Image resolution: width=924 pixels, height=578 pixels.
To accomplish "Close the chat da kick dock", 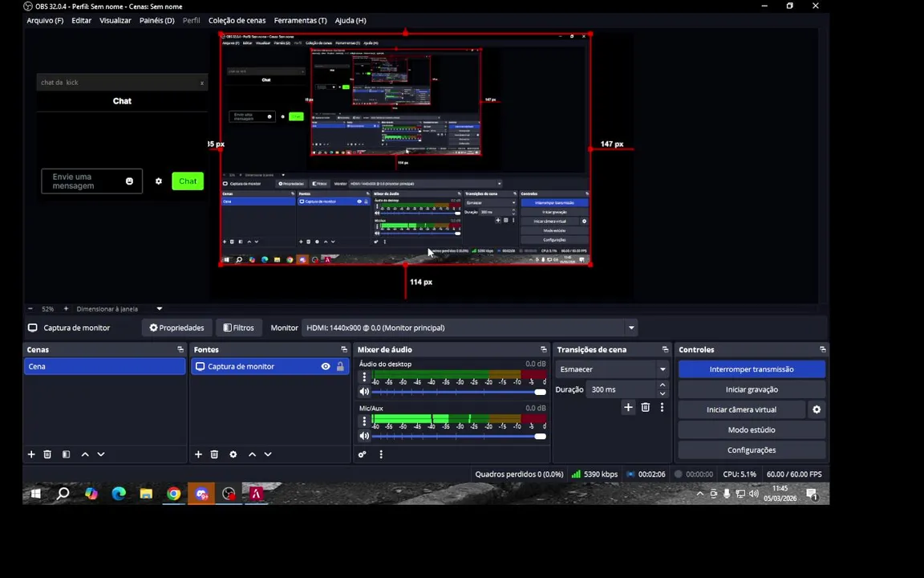I will [202, 83].
